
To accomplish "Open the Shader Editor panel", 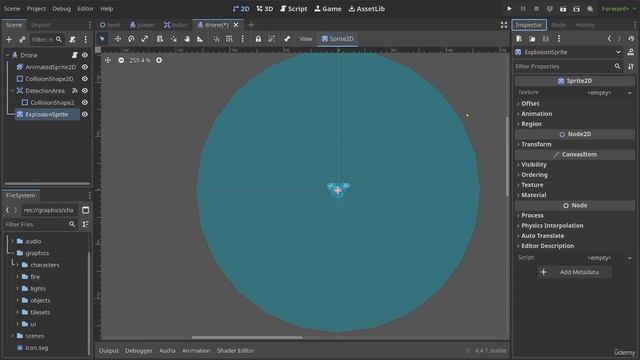I will click(x=236, y=351).
